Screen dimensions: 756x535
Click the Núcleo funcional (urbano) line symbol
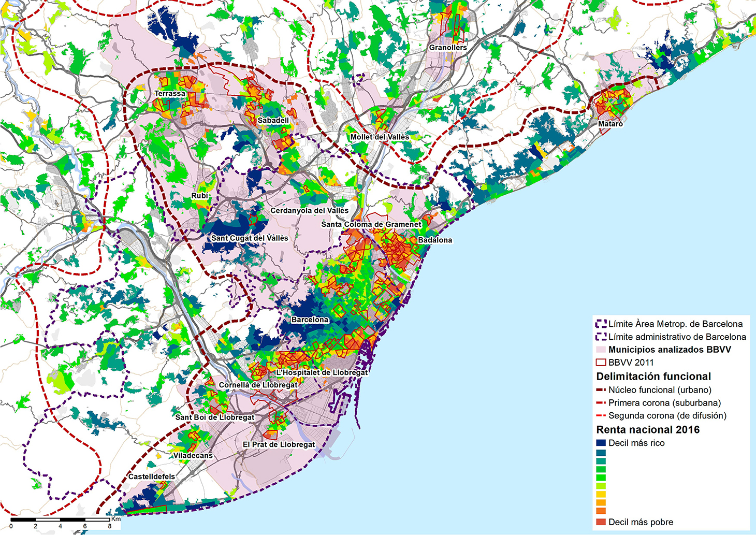pos(601,390)
